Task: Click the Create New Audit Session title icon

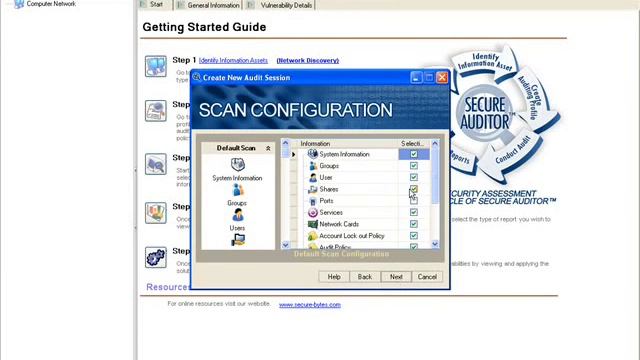Action: (196, 77)
